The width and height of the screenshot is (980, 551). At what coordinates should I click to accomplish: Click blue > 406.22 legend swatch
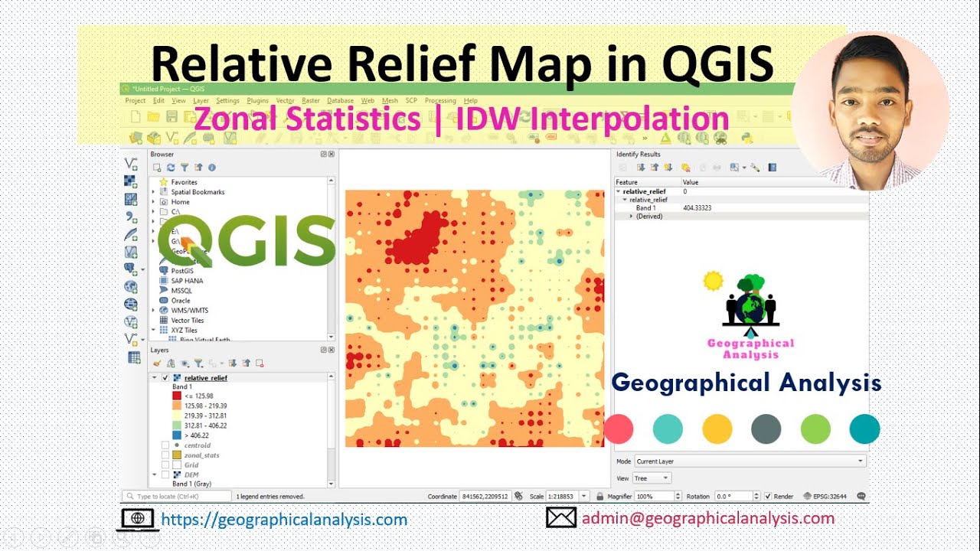[x=177, y=435]
